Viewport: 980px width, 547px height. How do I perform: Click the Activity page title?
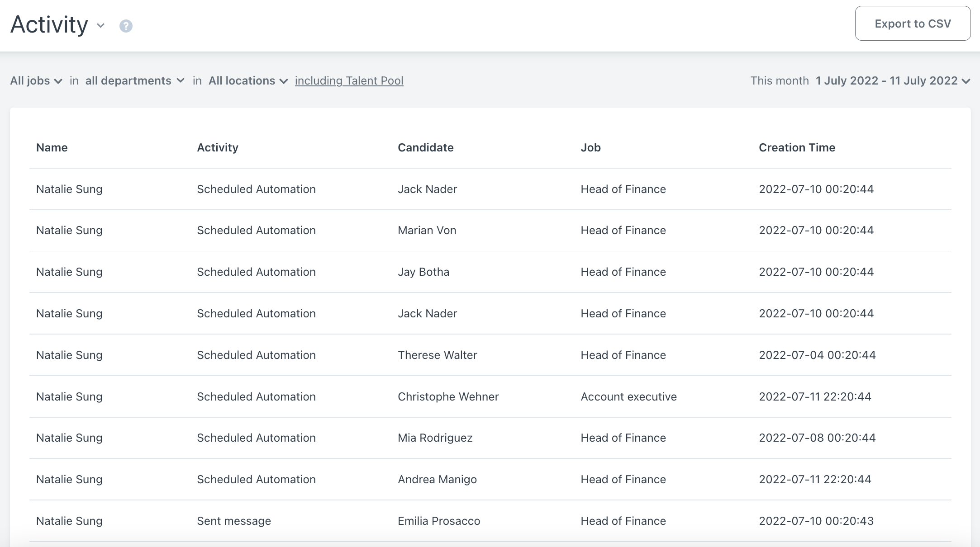pyautogui.click(x=49, y=25)
